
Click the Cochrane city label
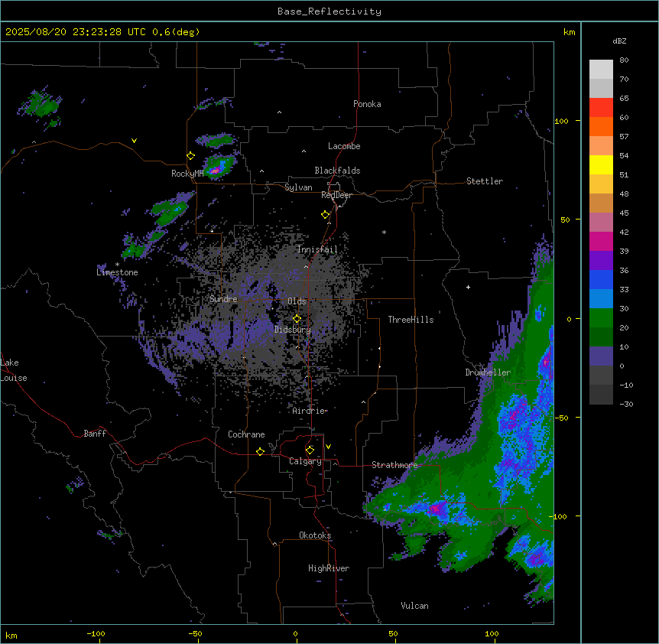coord(246,434)
